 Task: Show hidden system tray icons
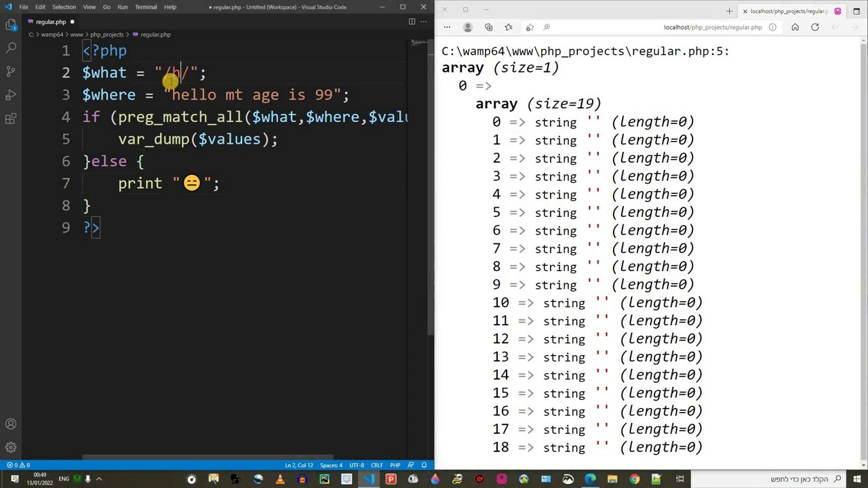point(99,479)
